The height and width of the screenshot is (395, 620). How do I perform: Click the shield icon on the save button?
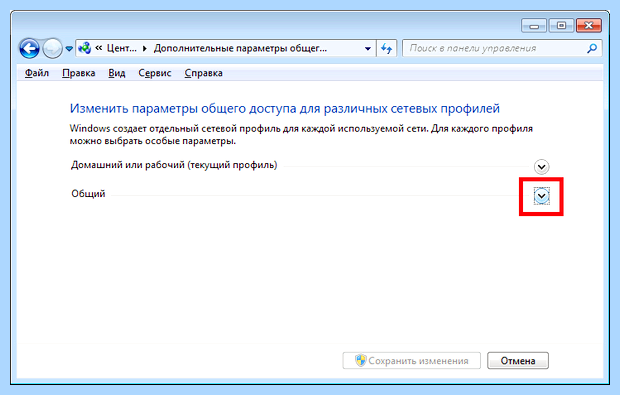(360, 360)
